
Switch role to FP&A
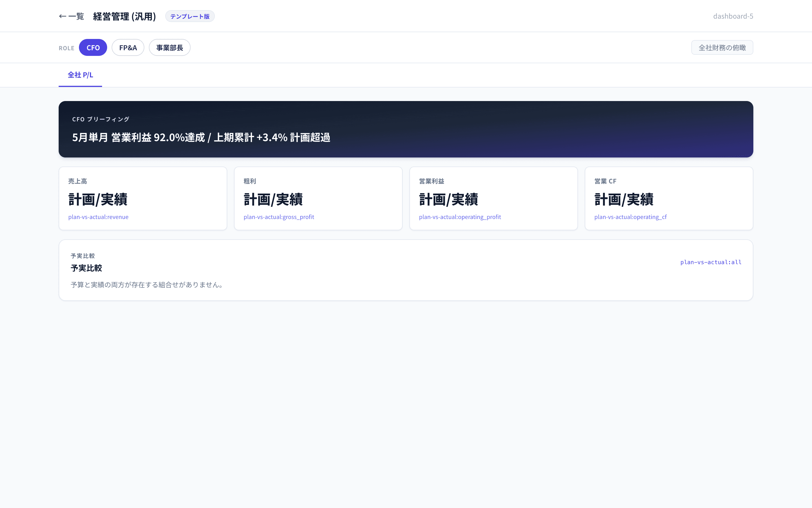[x=128, y=47]
